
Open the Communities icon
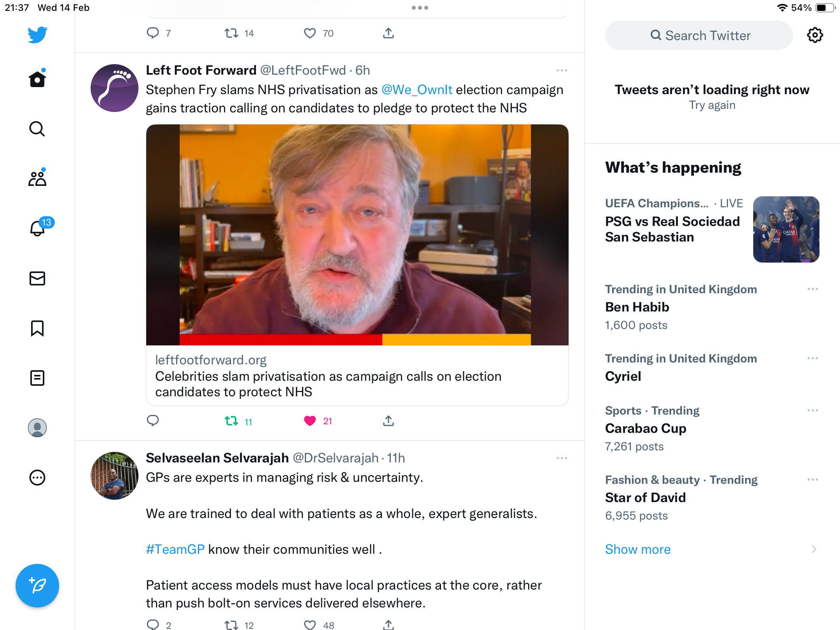pos(37,178)
